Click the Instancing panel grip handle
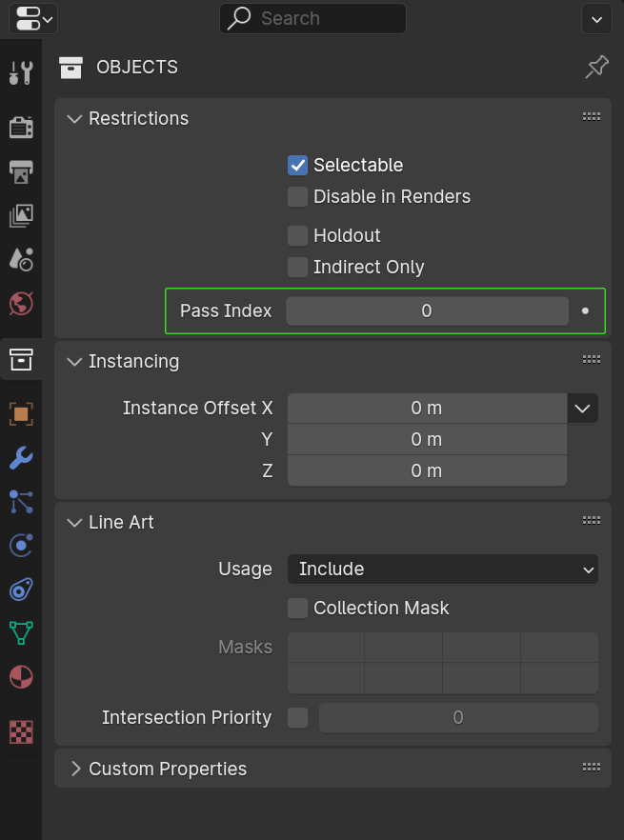This screenshot has height=840, width=624. (x=592, y=359)
